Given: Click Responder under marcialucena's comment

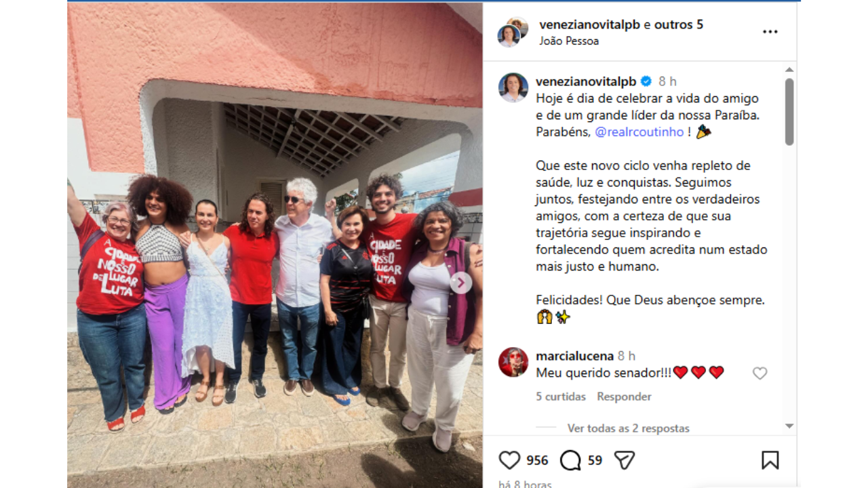Looking at the screenshot, I should [624, 396].
